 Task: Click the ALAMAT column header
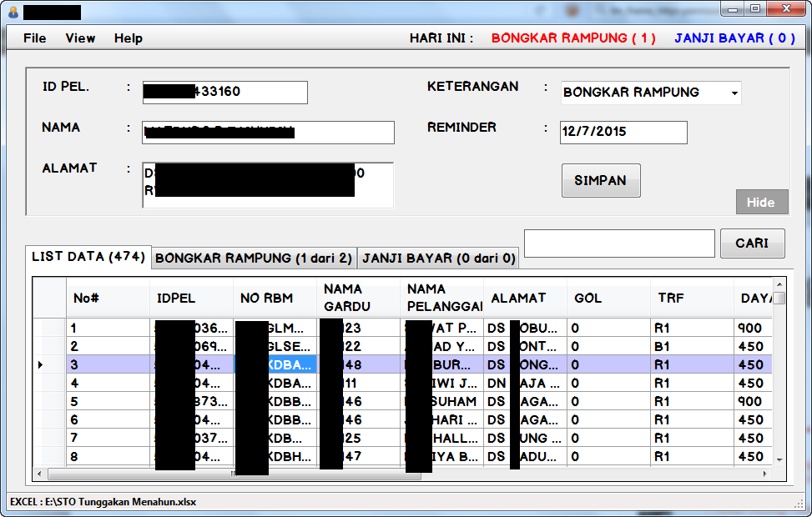click(525, 298)
